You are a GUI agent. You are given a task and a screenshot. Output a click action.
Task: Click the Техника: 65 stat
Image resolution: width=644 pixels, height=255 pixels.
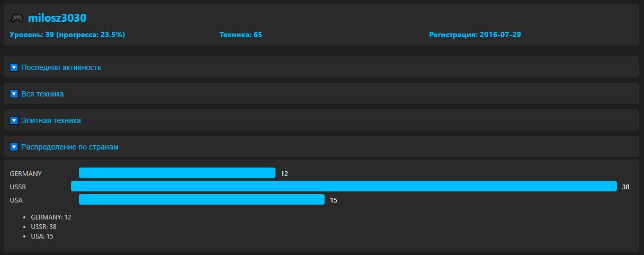pos(240,35)
